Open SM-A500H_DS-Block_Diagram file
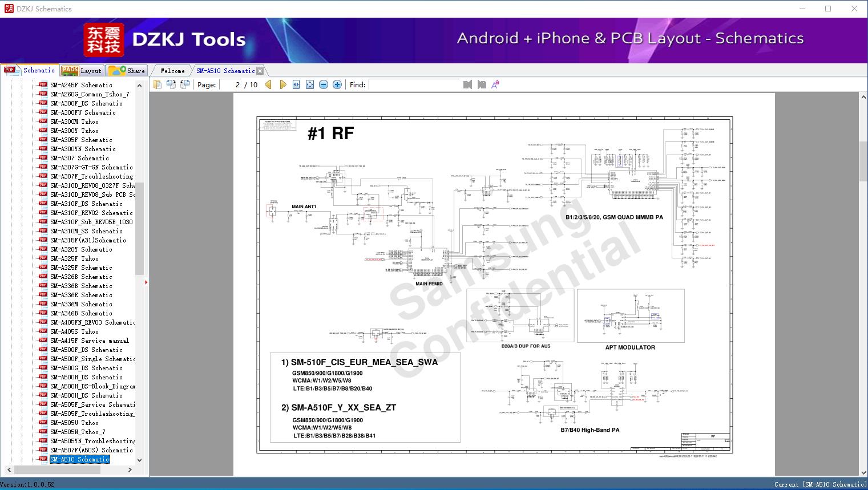Screen dimensions: 868x490 tap(92, 386)
